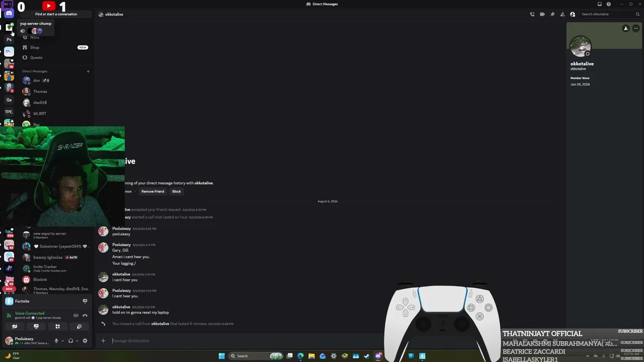The height and width of the screenshot is (362, 644).
Task: Open File Explorer from the taskbar
Action: pos(311,356)
